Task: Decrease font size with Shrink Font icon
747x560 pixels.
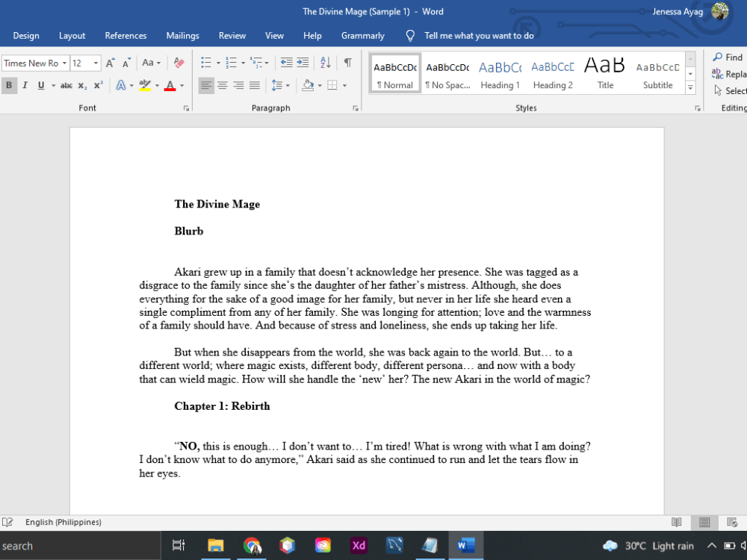Action: click(126, 63)
